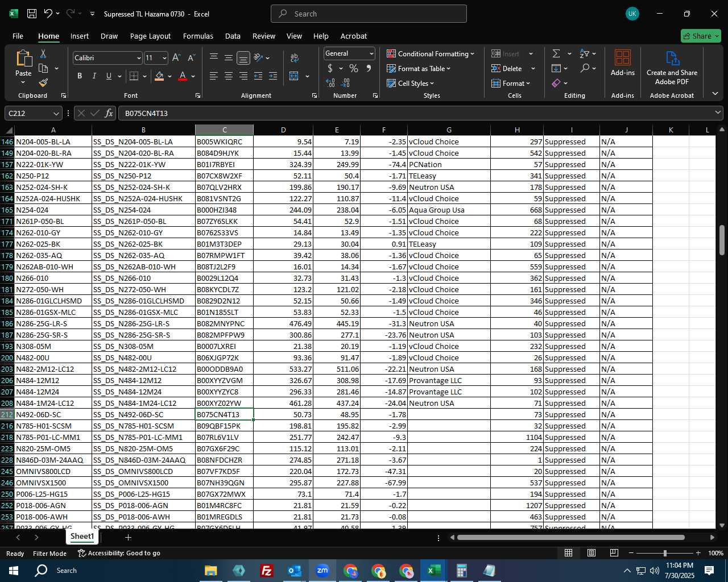This screenshot has width=728, height=582.
Task: Undo the last action
Action: click(48, 14)
